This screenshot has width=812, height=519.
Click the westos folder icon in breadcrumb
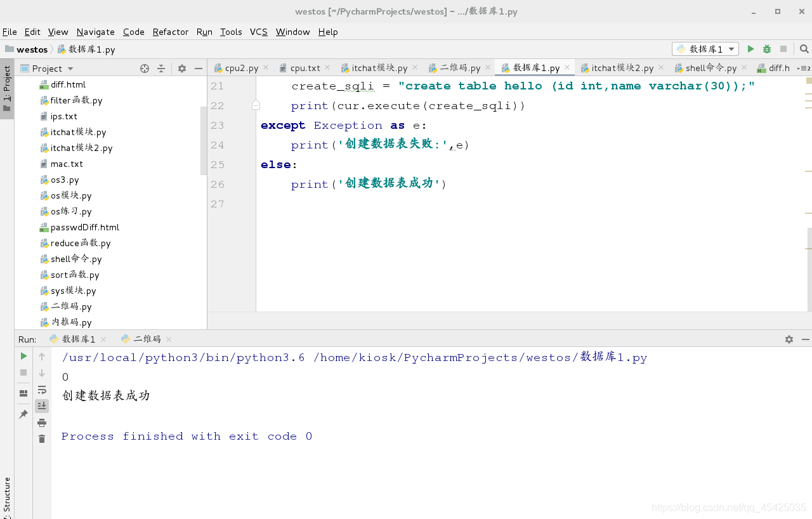click(x=9, y=49)
